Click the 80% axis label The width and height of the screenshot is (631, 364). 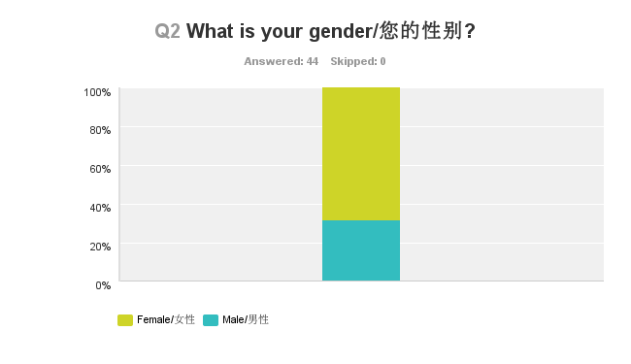click(x=100, y=130)
